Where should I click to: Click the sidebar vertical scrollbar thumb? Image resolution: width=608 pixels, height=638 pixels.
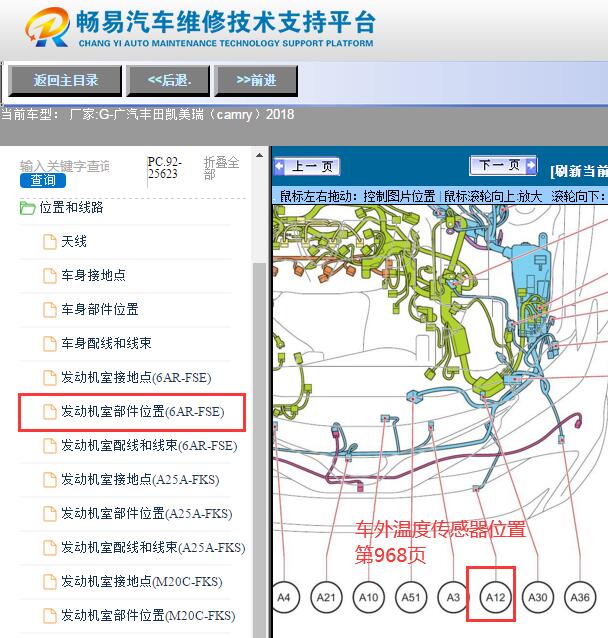click(259, 450)
